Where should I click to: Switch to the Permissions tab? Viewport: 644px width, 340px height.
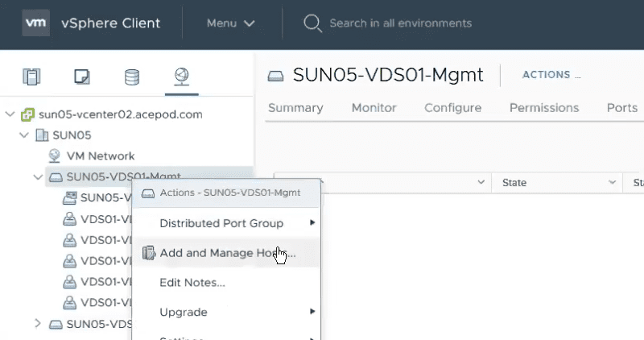(544, 108)
